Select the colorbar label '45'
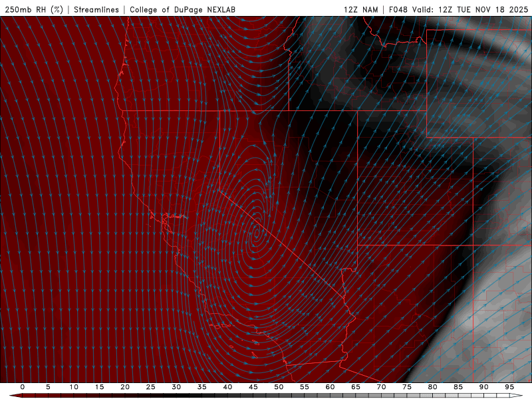Viewport: 532px width, 399px height. [253, 387]
